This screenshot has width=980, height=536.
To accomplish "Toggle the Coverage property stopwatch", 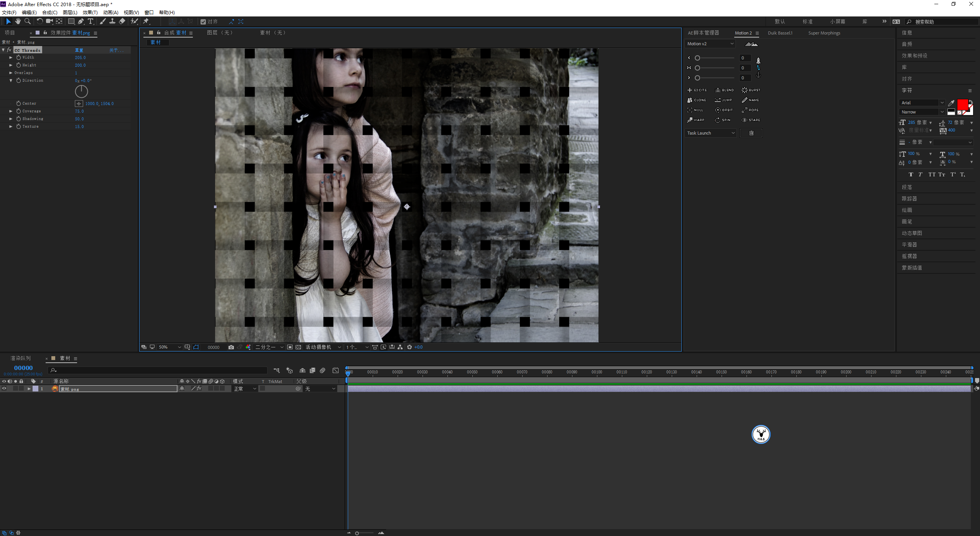I will coord(18,111).
